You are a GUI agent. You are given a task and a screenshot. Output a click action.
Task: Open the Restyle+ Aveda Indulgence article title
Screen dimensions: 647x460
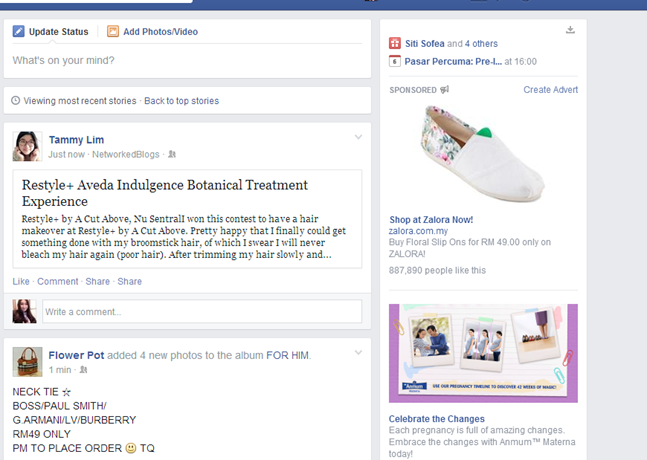click(165, 193)
